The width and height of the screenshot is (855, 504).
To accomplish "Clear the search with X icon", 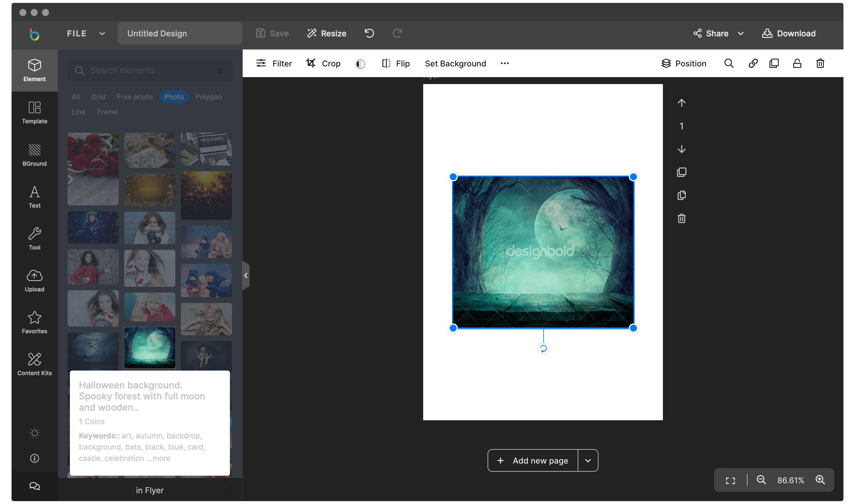I will 220,71.
